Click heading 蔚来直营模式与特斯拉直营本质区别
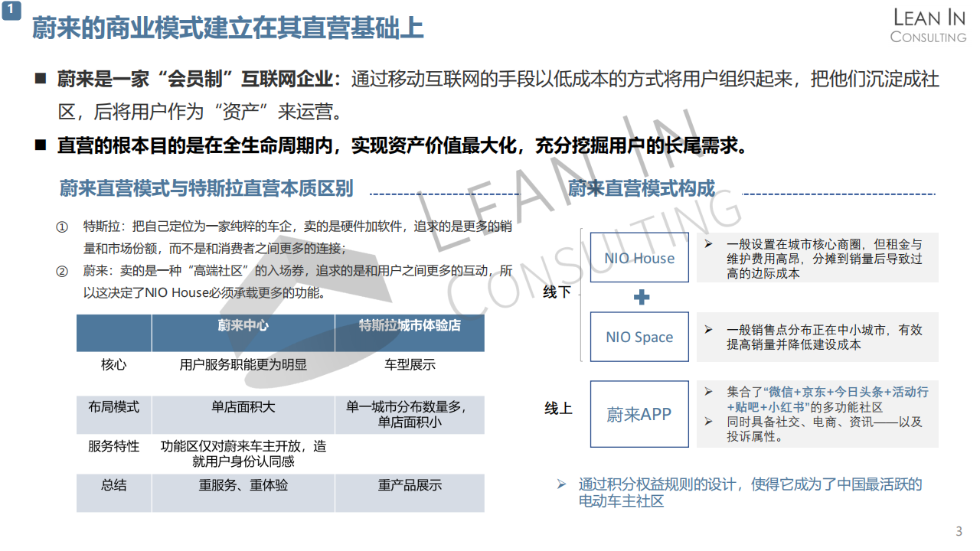 point(206,188)
